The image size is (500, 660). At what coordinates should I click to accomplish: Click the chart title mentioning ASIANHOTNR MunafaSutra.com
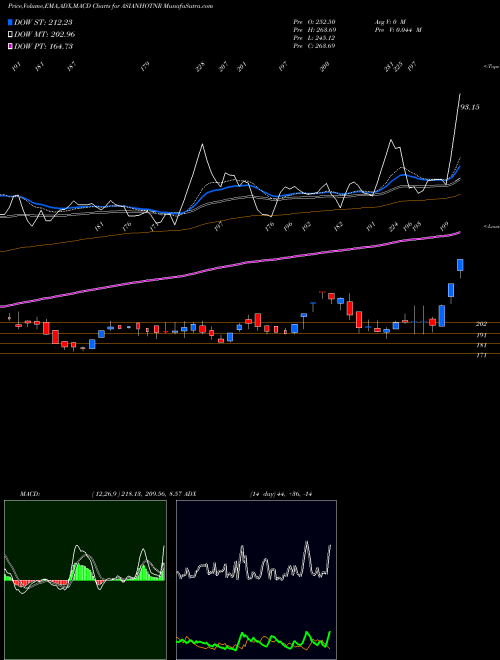pyautogui.click(x=110, y=6)
